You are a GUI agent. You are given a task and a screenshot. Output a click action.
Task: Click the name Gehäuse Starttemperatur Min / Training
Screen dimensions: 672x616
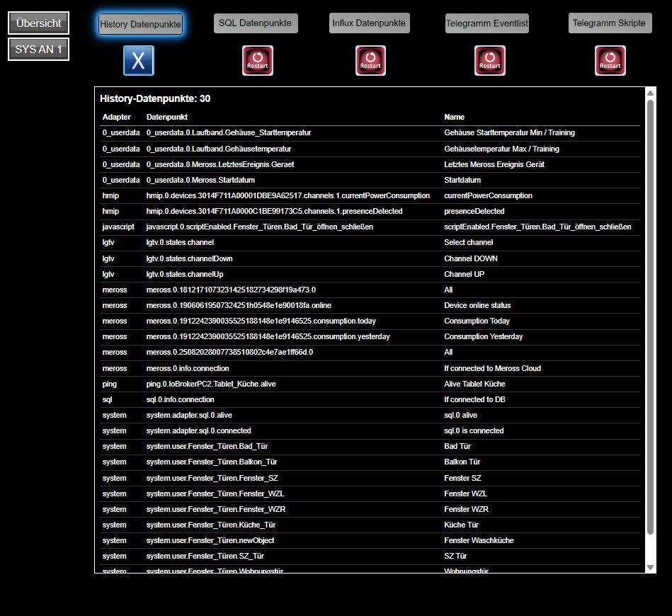(510, 133)
